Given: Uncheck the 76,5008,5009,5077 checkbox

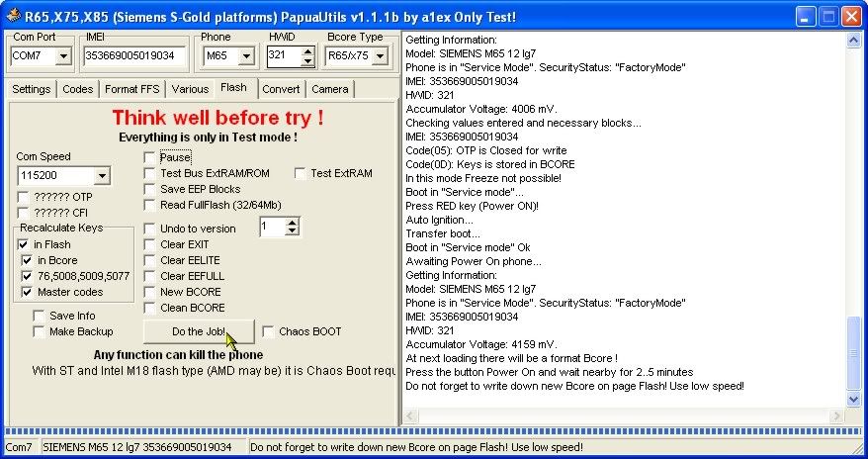Looking at the screenshot, I should tap(27, 276).
